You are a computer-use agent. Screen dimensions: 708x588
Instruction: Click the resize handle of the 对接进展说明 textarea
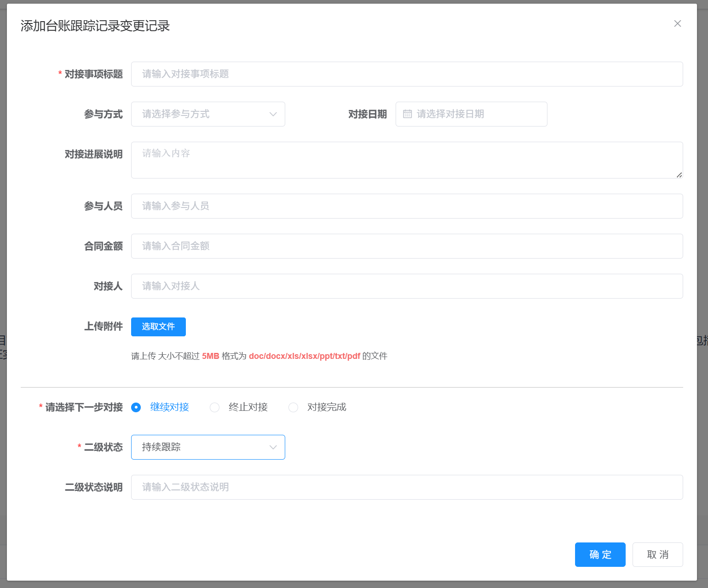679,175
